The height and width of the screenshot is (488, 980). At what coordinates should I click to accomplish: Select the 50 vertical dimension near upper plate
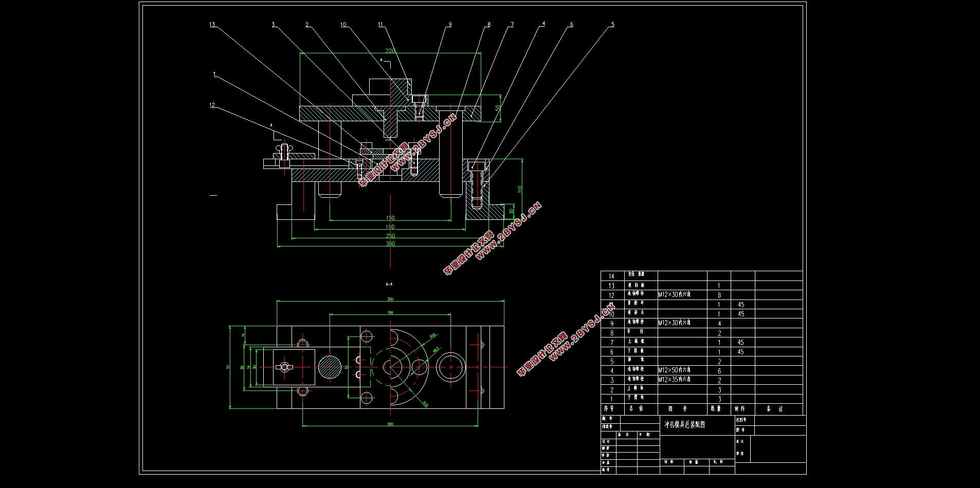click(x=498, y=108)
